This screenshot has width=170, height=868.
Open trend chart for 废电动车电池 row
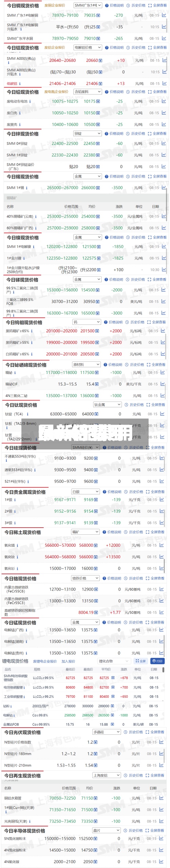click(x=164, y=101)
